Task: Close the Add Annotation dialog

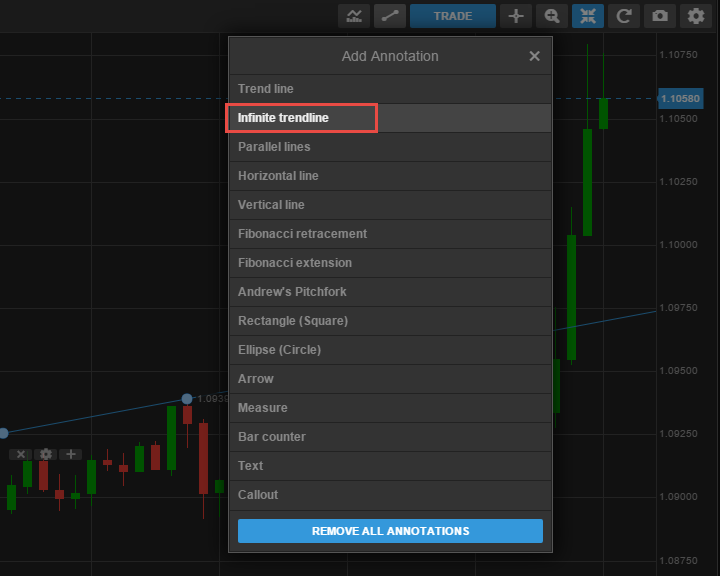Action: [x=534, y=56]
